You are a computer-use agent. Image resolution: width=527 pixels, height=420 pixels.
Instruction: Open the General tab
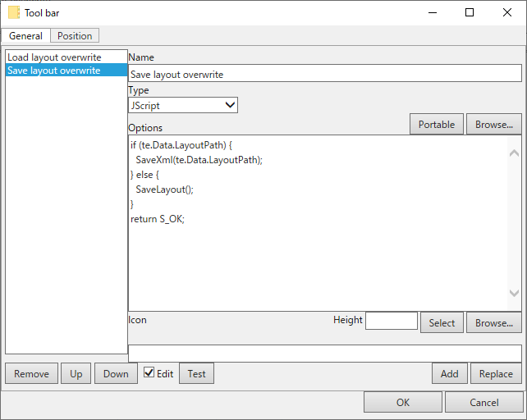point(25,35)
